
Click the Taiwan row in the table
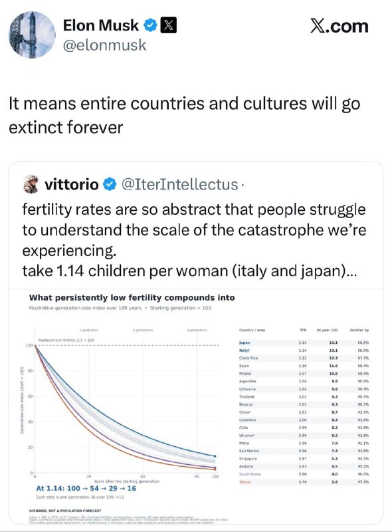tap(304, 481)
